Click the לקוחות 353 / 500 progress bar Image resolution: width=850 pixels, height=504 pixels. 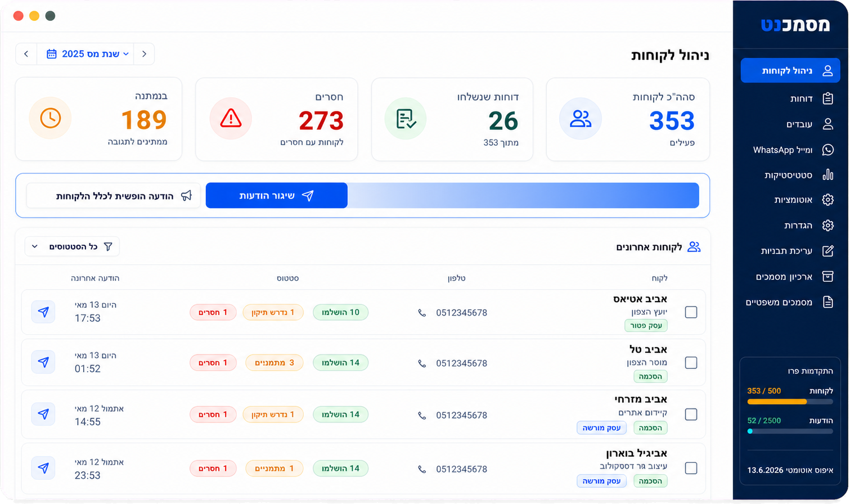point(790,402)
